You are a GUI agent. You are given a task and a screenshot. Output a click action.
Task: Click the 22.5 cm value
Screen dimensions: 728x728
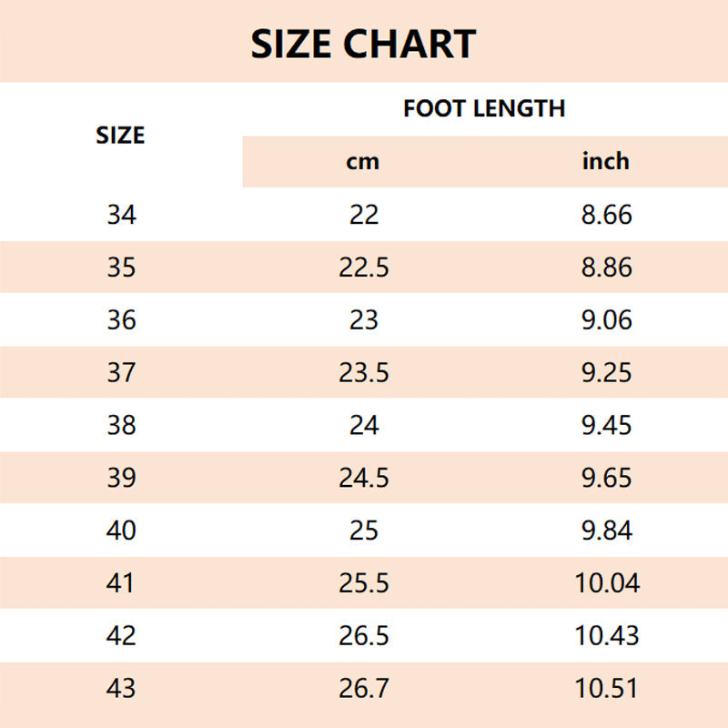tap(363, 268)
